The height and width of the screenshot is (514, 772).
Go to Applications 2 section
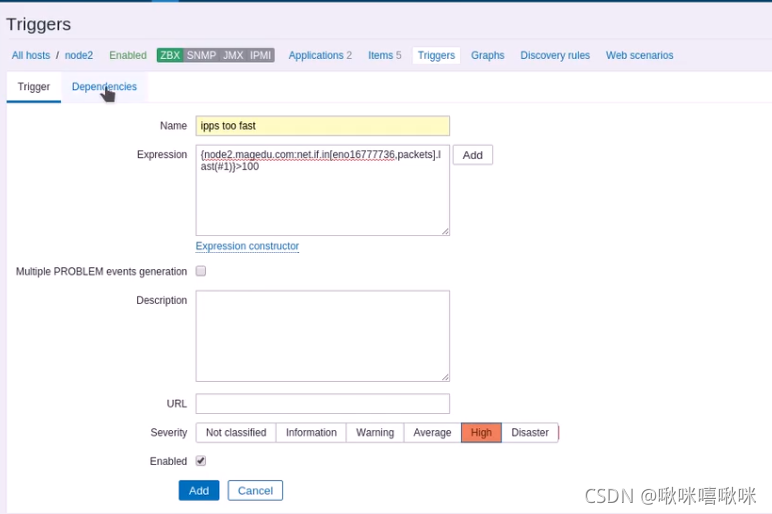point(320,55)
